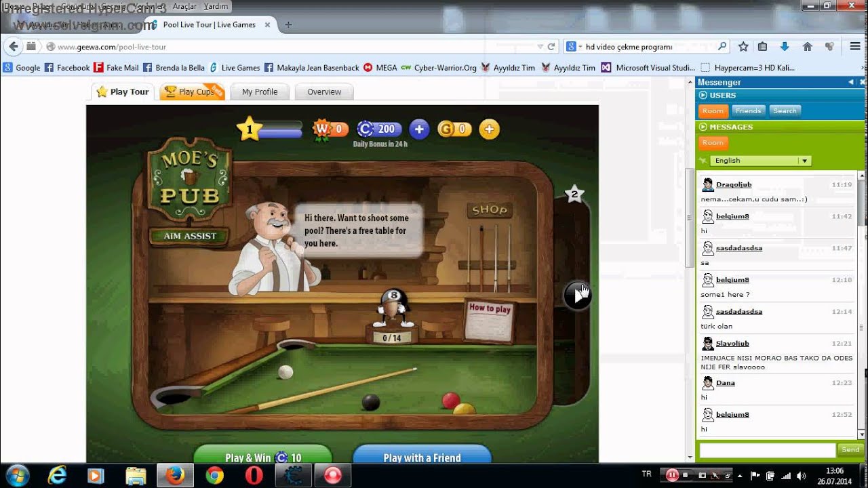Open the MEGA bookmark
Screen dimensions: 868x488
tap(380, 68)
